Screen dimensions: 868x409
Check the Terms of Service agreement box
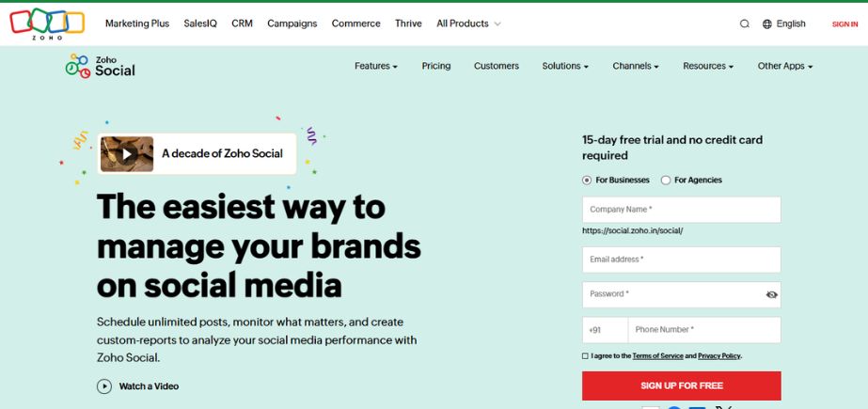pyautogui.click(x=585, y=356)
